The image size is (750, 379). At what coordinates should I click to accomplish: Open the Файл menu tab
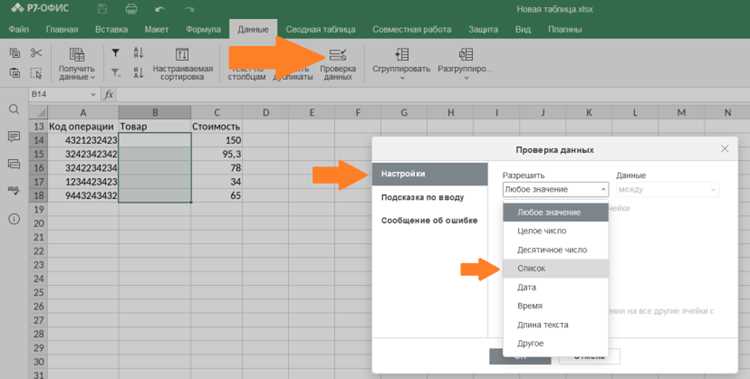[19, 29]
